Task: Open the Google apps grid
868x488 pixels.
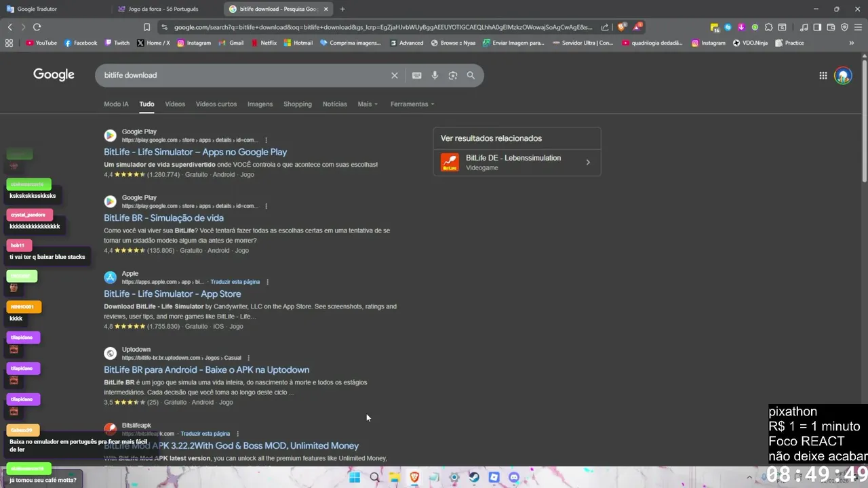Action: (823, 75)
